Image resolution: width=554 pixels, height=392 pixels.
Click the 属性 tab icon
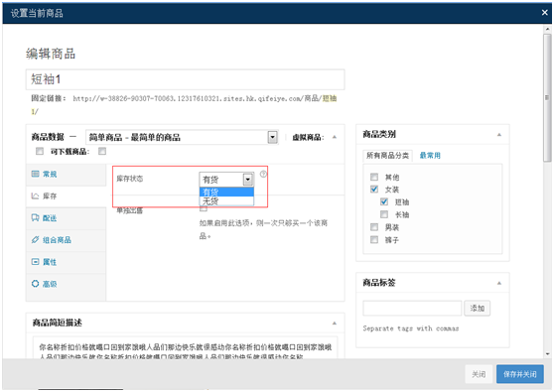[35, 262]
